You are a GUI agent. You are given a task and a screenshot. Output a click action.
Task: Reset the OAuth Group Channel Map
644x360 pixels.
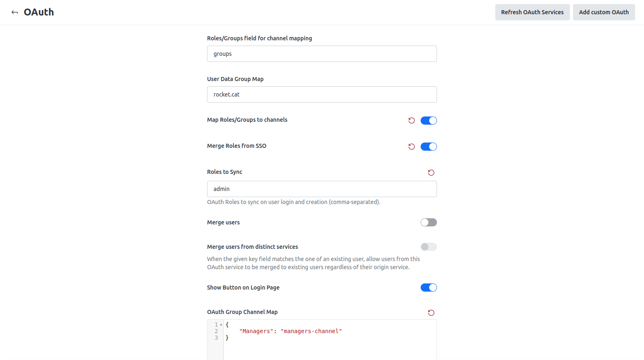[x=431, y=313]
